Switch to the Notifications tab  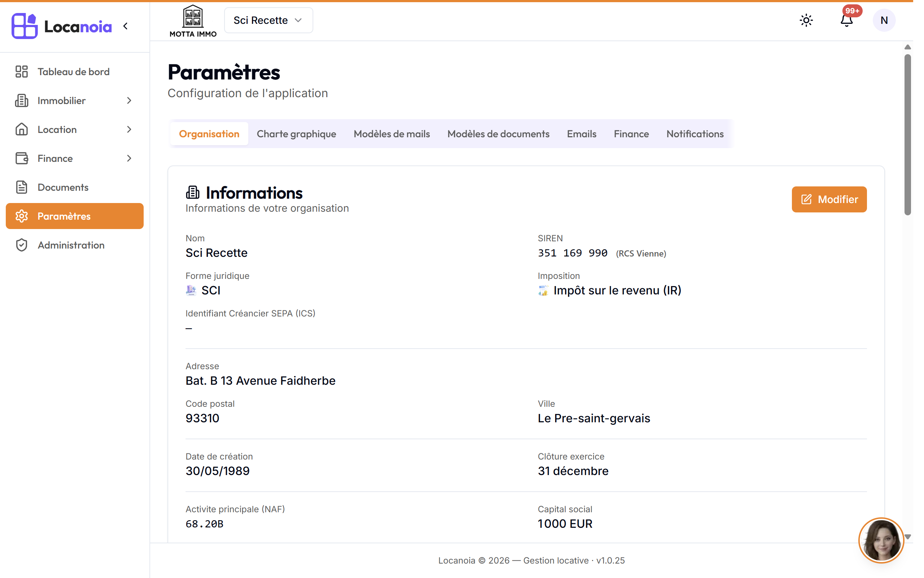[x=695, y=134]
